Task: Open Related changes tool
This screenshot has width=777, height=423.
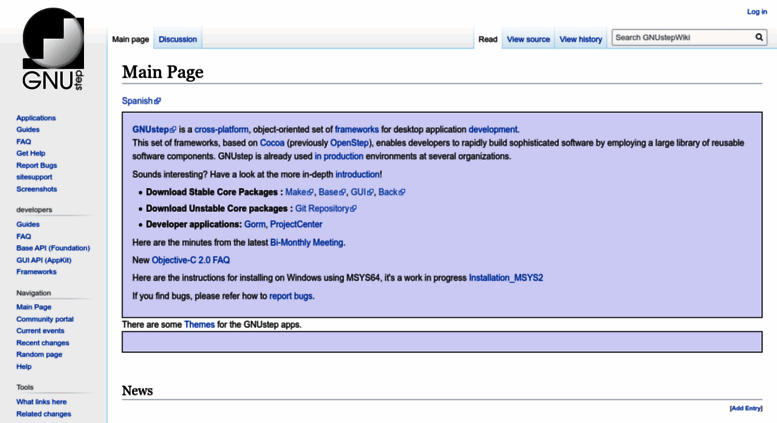Action: point(44,414)
